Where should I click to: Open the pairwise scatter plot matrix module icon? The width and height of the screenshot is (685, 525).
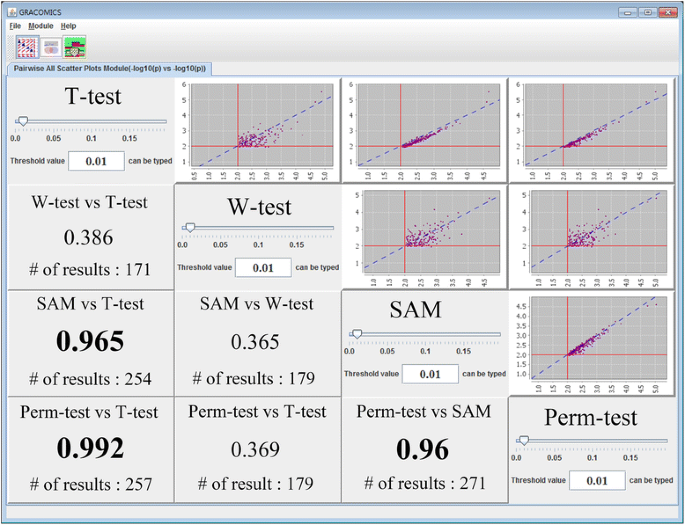(x=27, y=47)
